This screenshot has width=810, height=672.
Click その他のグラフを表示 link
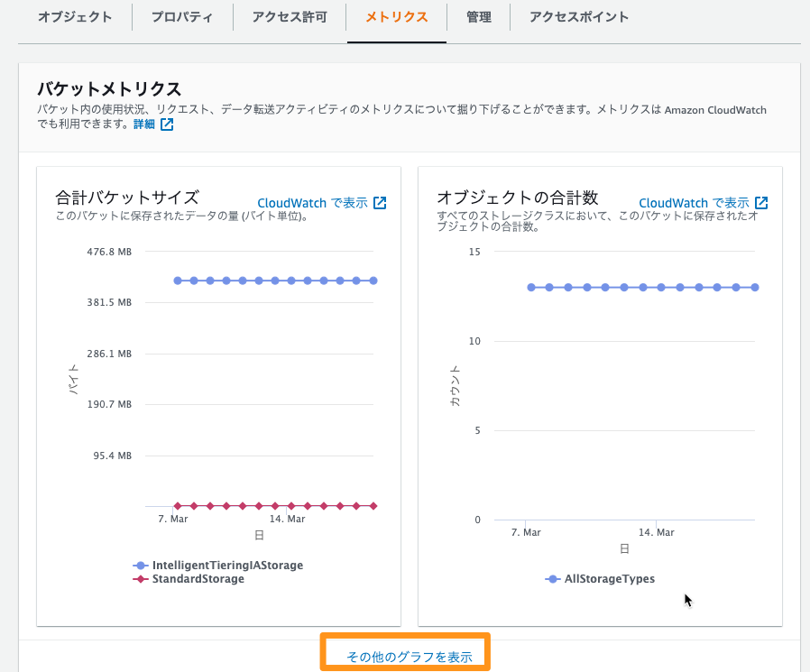point(410,657)
